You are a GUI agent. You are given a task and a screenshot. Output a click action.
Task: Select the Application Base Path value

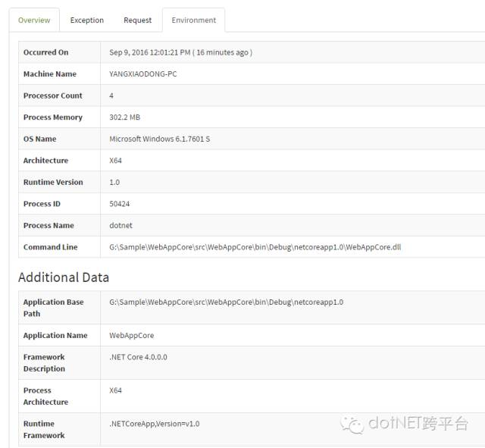coord(226,302)
